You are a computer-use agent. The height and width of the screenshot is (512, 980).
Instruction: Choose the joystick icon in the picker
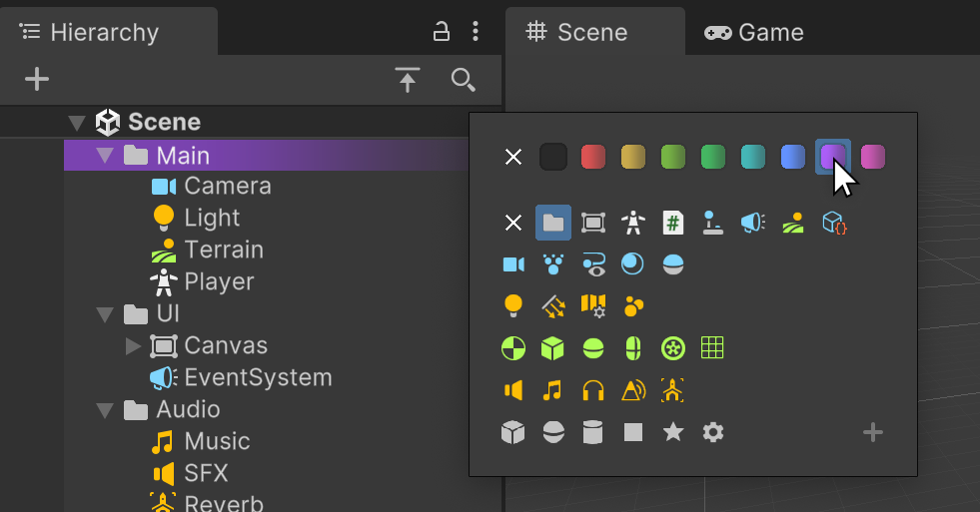(713, 223)
